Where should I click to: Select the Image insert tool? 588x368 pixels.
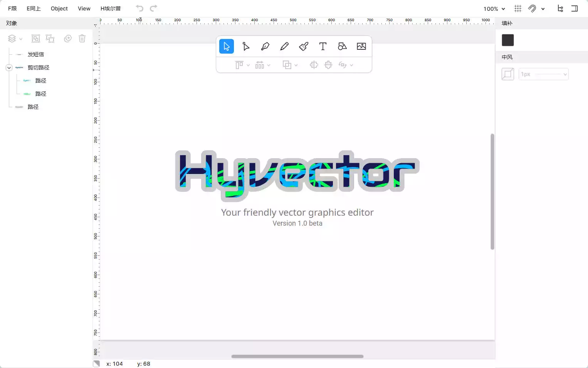pos(361,46)
